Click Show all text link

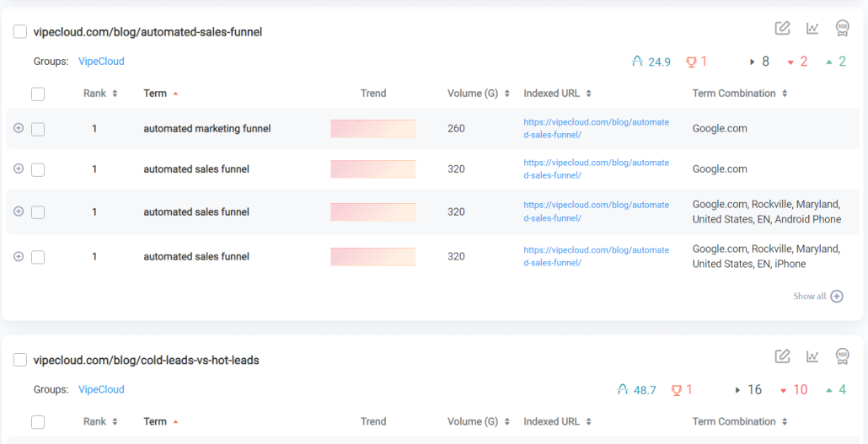[809, 297]
